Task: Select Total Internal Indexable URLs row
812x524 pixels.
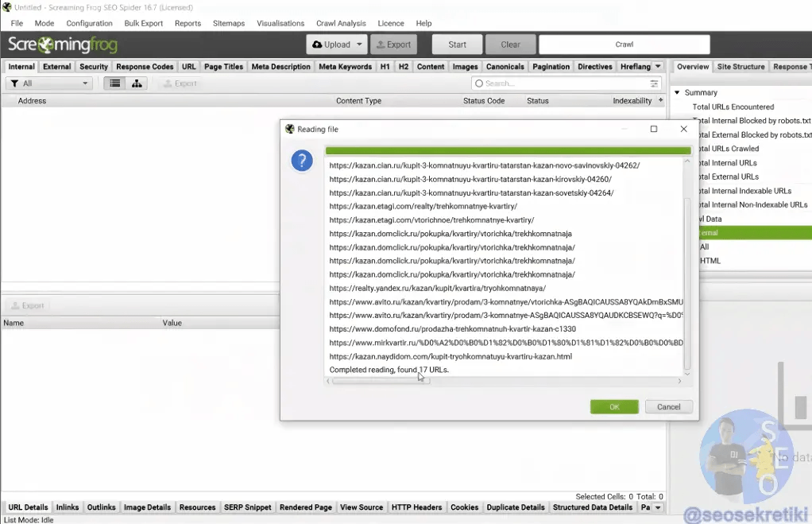Action: pos(745,191)
